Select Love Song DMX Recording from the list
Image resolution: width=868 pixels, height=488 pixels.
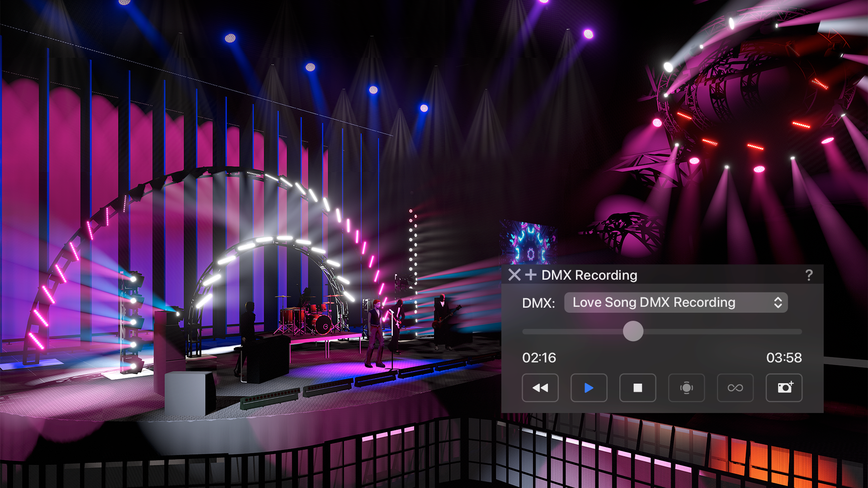654,302
